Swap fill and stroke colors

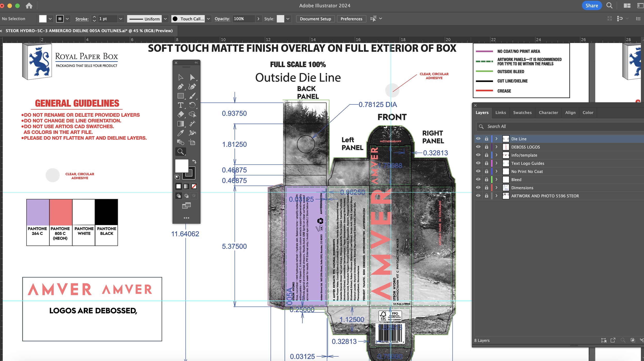coord(194,162)
